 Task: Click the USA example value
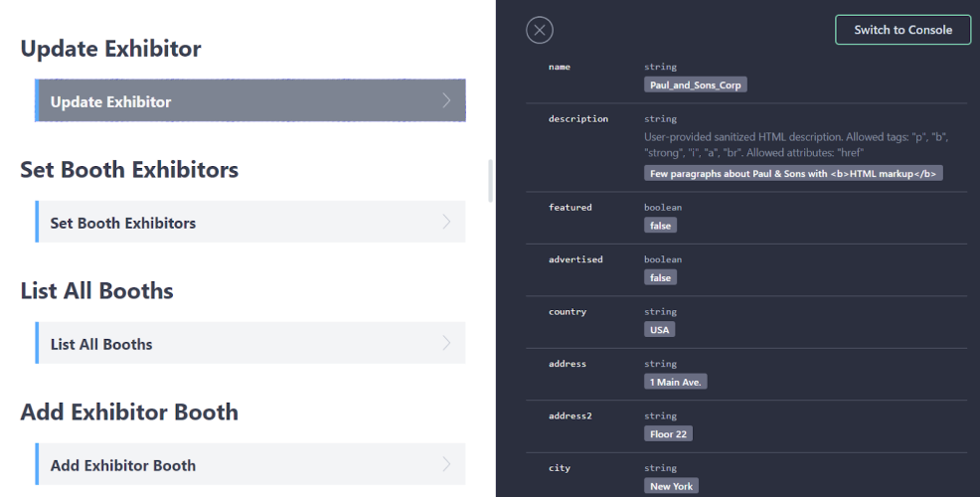pos(659,330)
